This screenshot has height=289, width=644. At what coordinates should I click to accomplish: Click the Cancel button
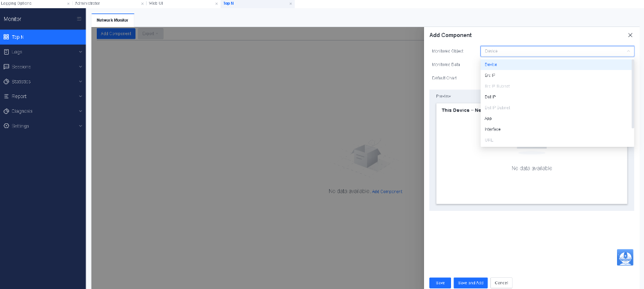(501, 283)
